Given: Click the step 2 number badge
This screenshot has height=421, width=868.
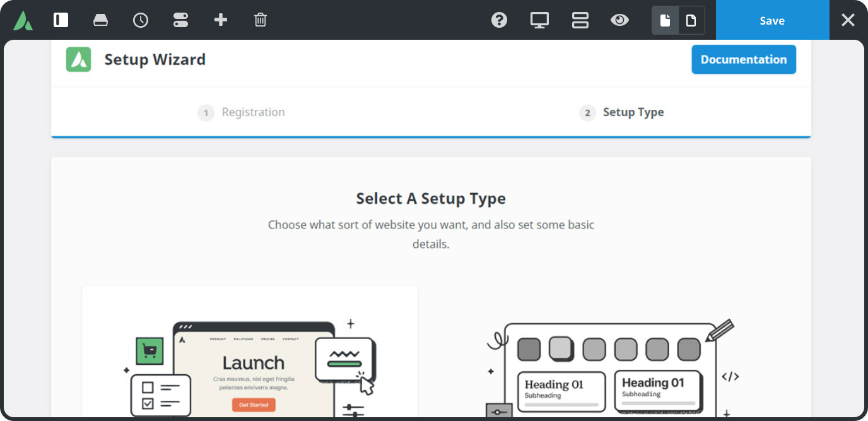Looking at the screenshot, I should point(587,113).
